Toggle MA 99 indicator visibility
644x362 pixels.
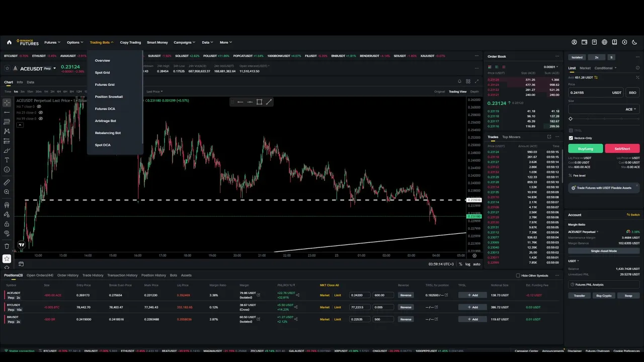click(40, 119)
